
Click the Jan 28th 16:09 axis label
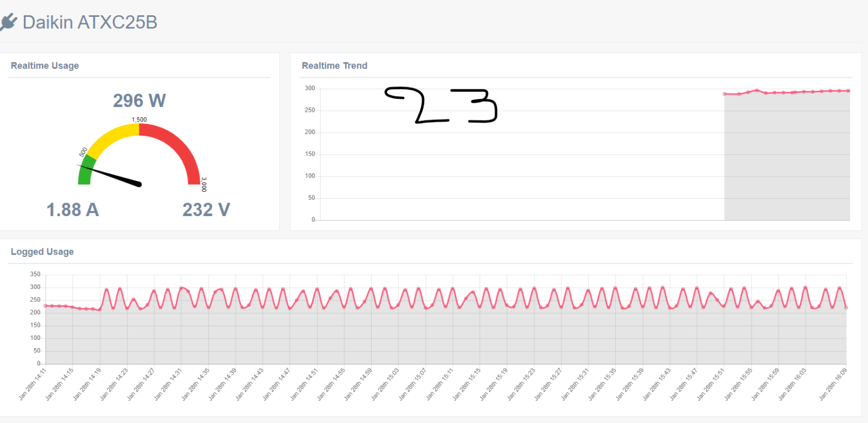[x=833, y=384]
